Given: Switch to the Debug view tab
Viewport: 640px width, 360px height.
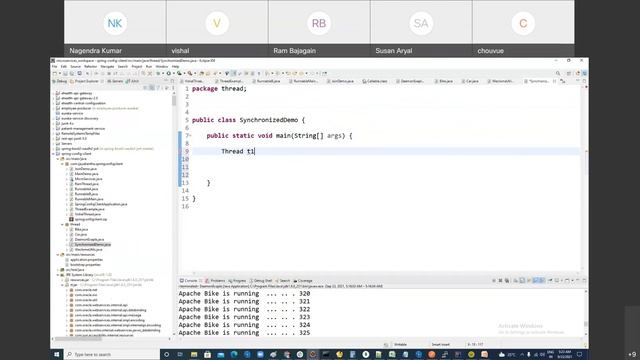Looking at the screenshot, I should [x=60, y=81].
